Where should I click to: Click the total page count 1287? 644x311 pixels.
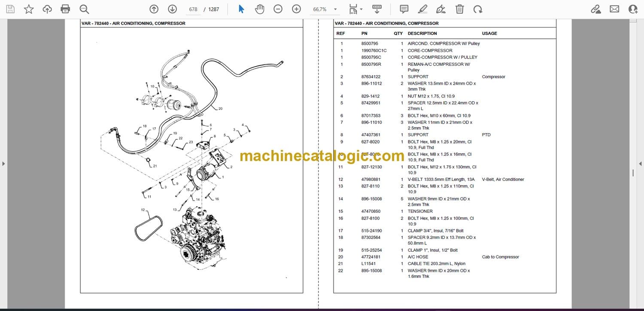(214, 9)
